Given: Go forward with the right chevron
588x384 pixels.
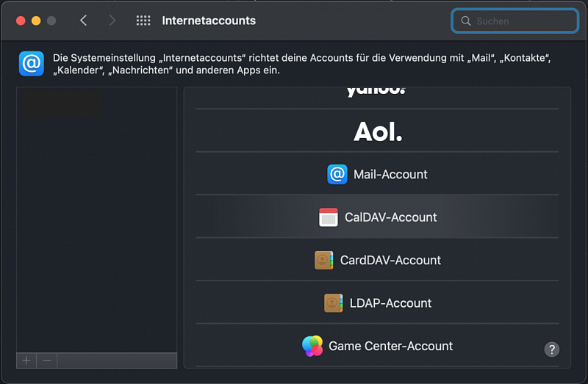Looking at the screenshot, I should pyautogui.click(x=112, y=21).
